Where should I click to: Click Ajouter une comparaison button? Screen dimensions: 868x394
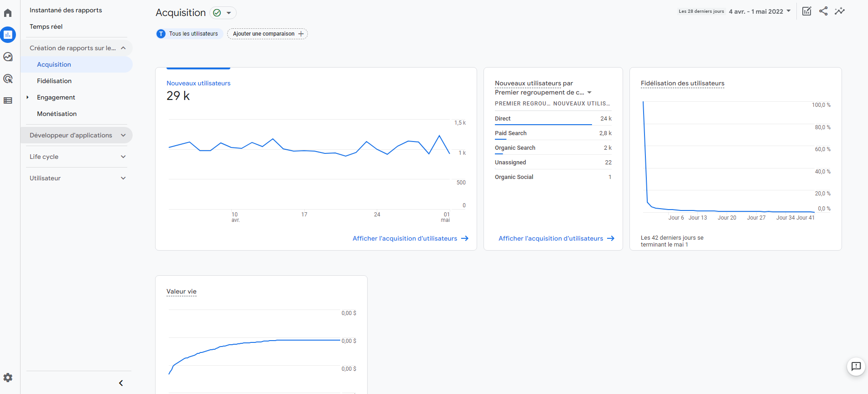267,34
